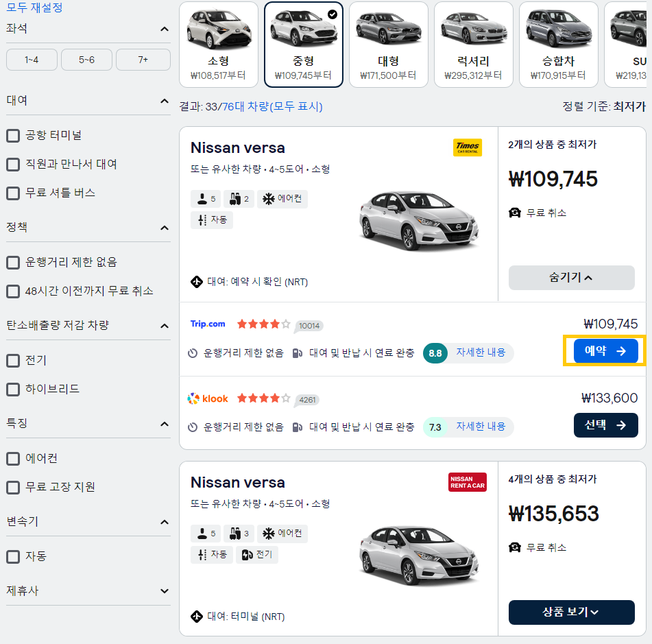
Task: Click the airport pickup icon for 예약 시 확인
Action: (196, 282)
